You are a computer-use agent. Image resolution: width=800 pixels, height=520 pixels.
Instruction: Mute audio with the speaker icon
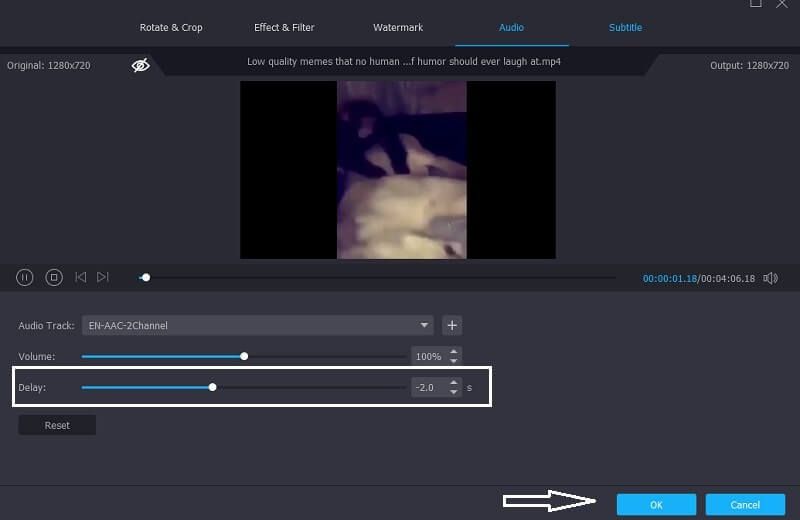pos(770,278)
